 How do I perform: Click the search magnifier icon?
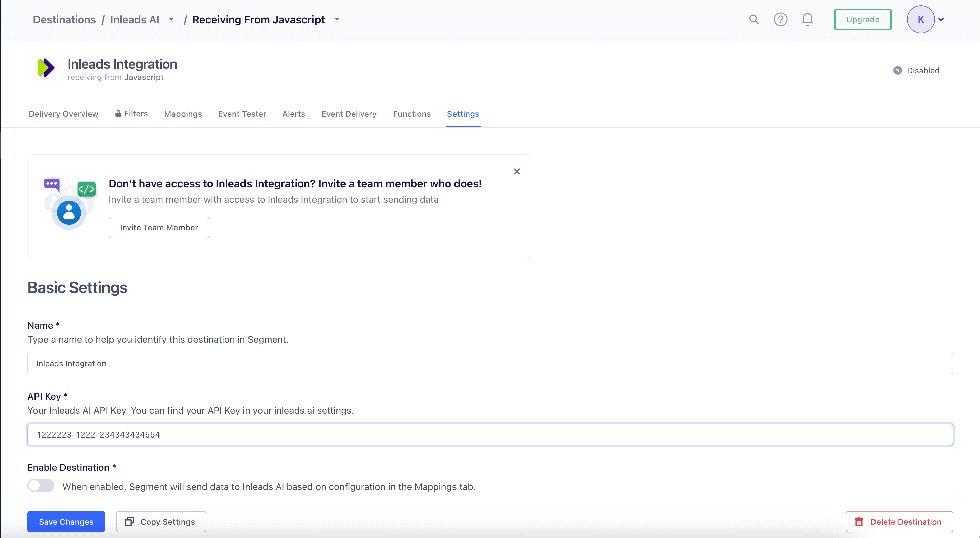[754, 20]
